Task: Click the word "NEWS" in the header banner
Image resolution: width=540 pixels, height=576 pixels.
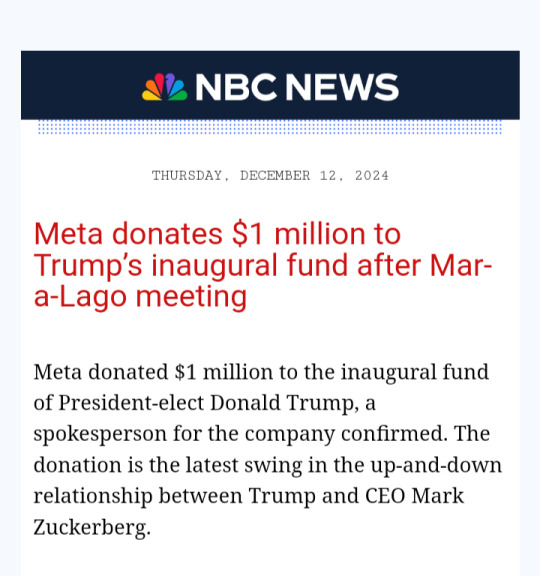Action: click(342, 87)
